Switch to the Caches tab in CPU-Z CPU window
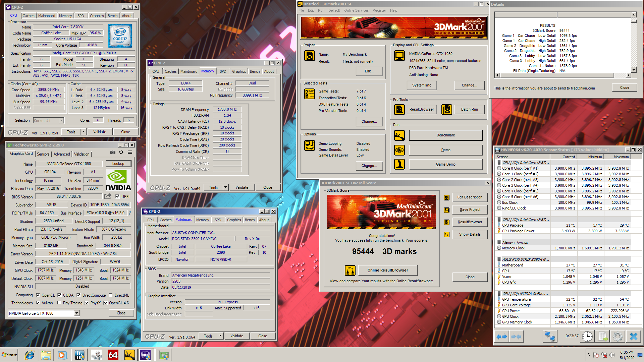644x362 pixels. 29,16
